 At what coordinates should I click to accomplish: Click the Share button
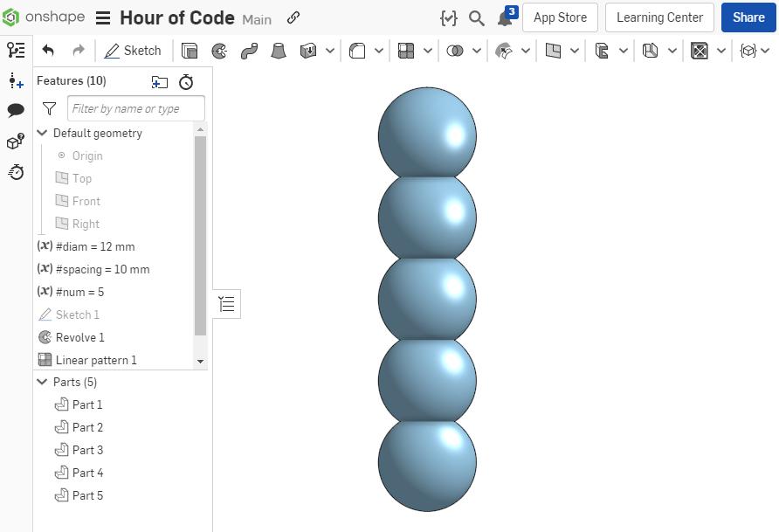pos(748,17)
